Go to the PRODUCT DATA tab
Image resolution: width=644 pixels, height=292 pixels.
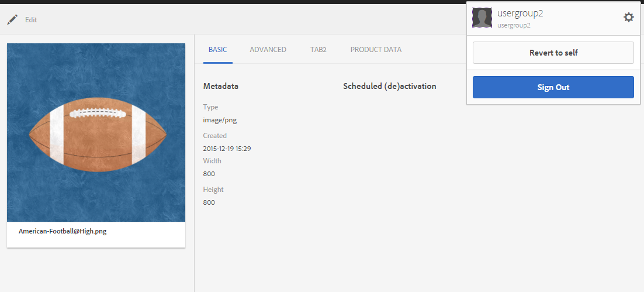click(x=376, y=50)
